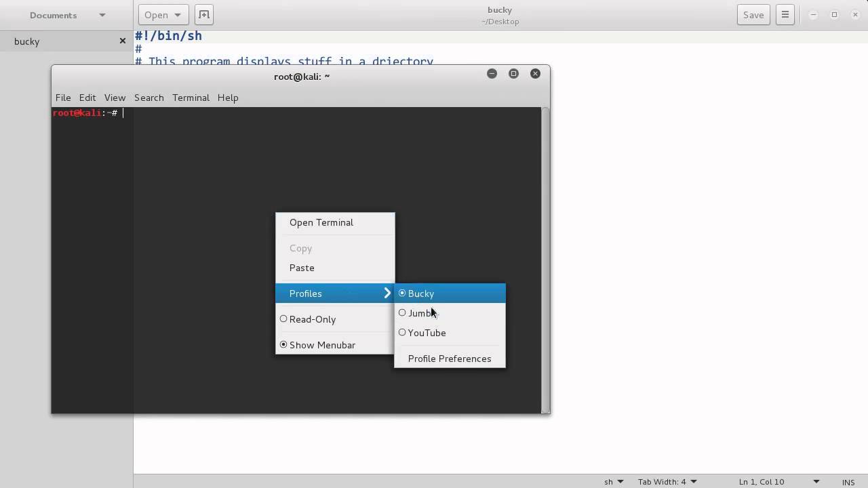The image size is (868, 488).
Task: Open Profile Preferences
Action: pyautogui.click(x=450, y=359)
